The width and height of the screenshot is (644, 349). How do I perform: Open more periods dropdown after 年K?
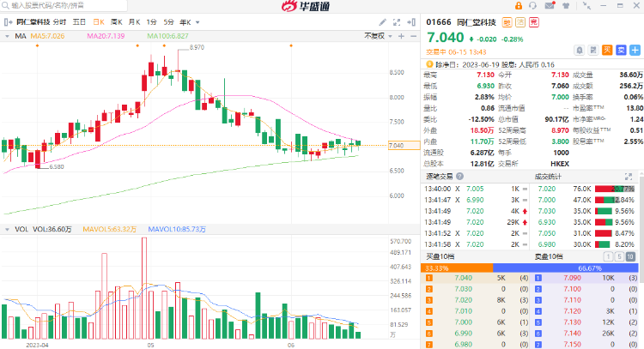(x=197, y=22)
